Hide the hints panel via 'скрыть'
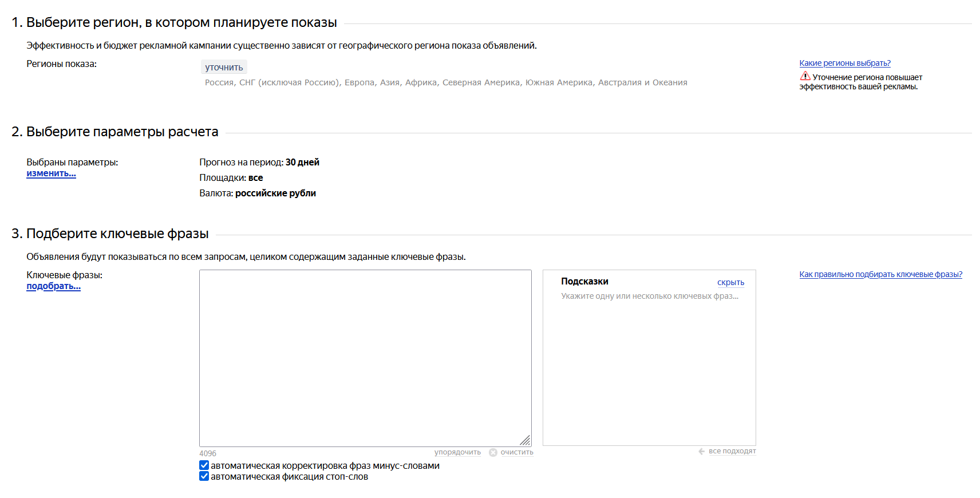Screen dimensions: 980x498 coord(730,282)
